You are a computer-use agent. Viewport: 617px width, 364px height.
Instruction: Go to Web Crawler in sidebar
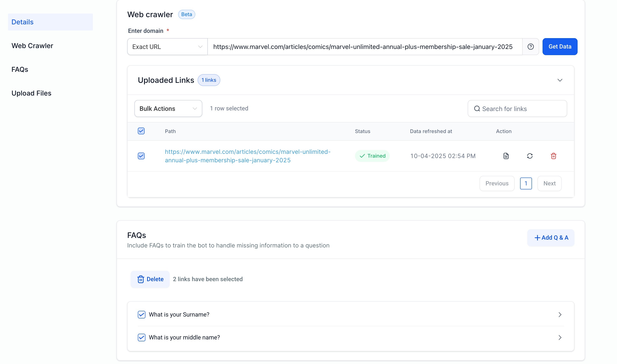pyautogui.click(x=32, y=46)
